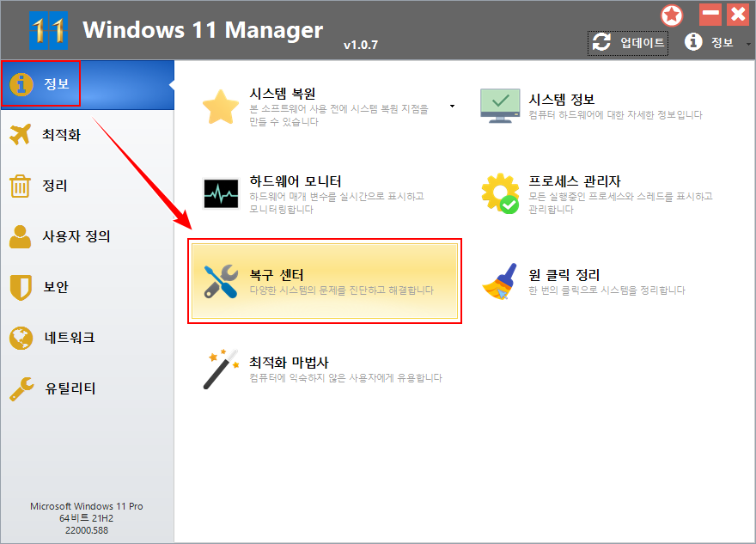Screen dimensions: 756x544
Task: Click the 64비트 21H2 text
Action: [87, 518]
